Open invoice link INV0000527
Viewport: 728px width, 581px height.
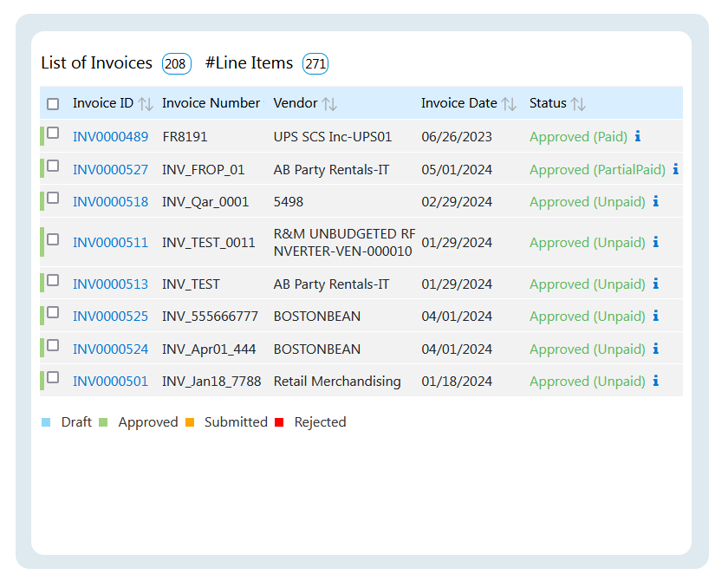[110, 170]
